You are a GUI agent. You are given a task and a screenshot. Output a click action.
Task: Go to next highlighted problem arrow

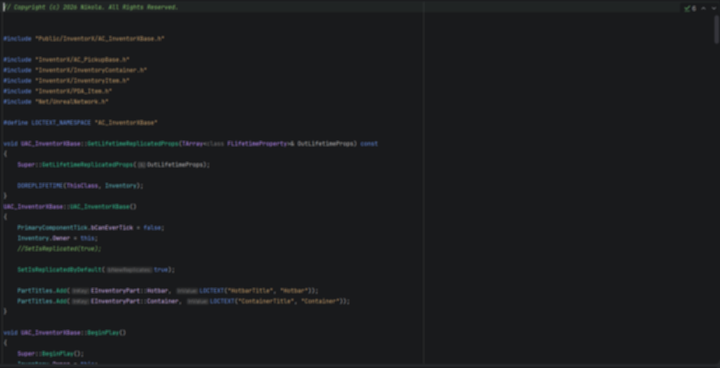(x=714, y=8)
